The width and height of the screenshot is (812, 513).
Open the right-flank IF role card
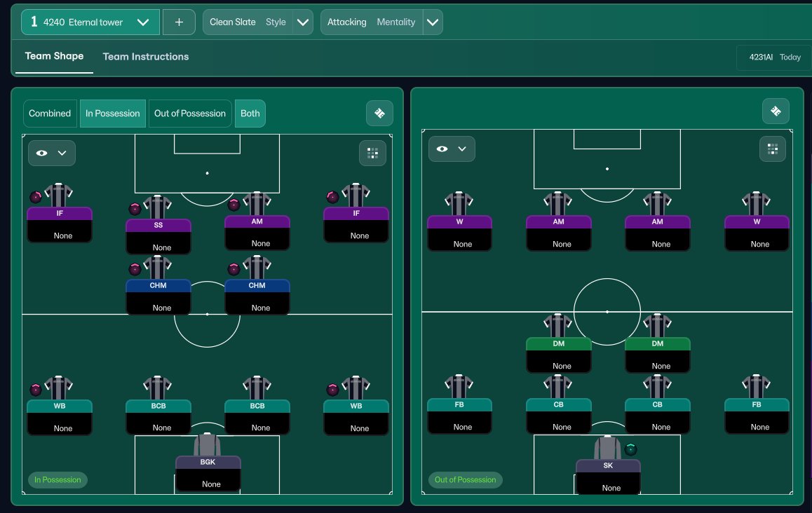[356, 225]
